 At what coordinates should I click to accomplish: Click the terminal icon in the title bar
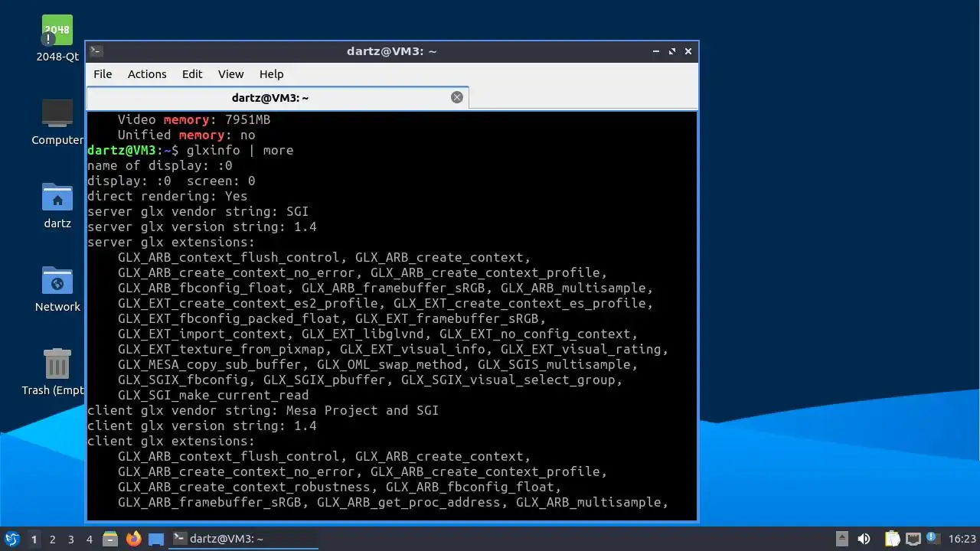[96, 51]
